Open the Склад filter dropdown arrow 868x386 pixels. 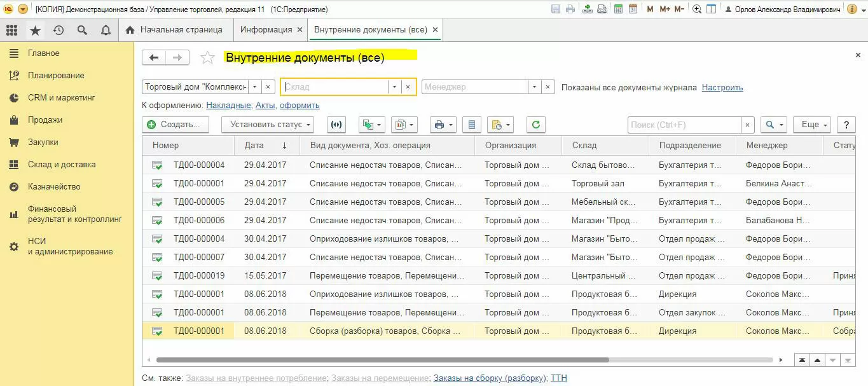click(394, 87)
